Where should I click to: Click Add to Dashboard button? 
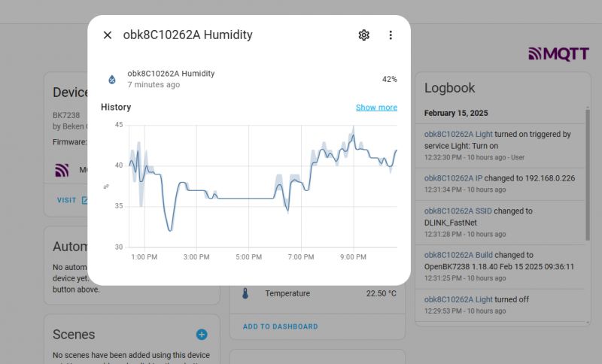(280, 326)
